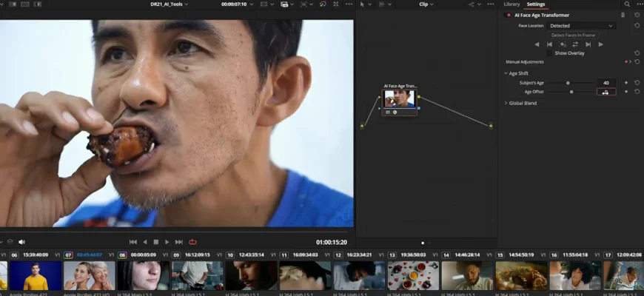
Task: Select clip 10 thumbnail
Action: pyautogui.click(x=252, y=275)
